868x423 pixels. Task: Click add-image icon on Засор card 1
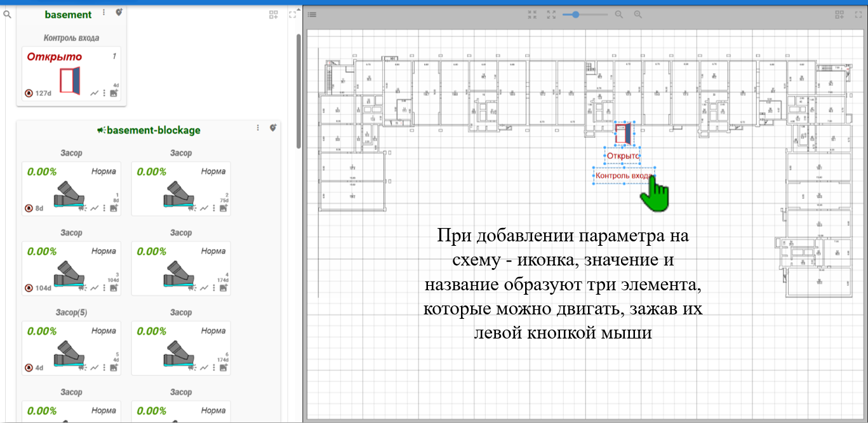tap(114, 208)
